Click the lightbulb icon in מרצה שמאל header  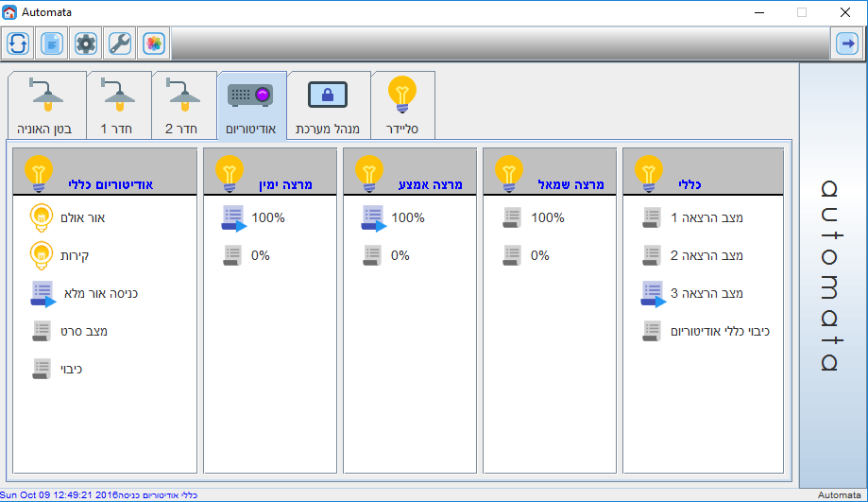coord(509,172)
